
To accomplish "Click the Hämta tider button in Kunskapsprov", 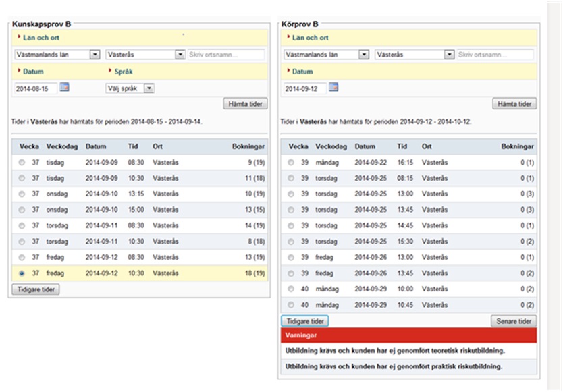I will click(246, 104).
